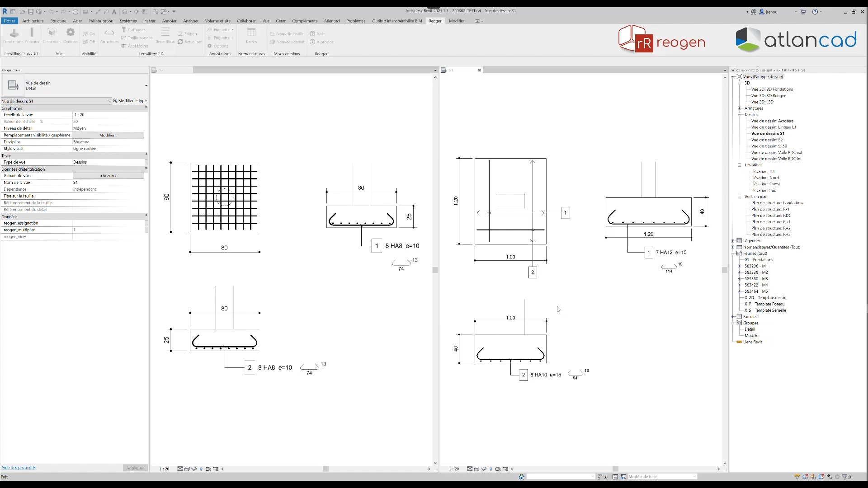Click the Print icon in the quick access toolbar
This screenshot has height=488, width=868.
tap(75, 12)
